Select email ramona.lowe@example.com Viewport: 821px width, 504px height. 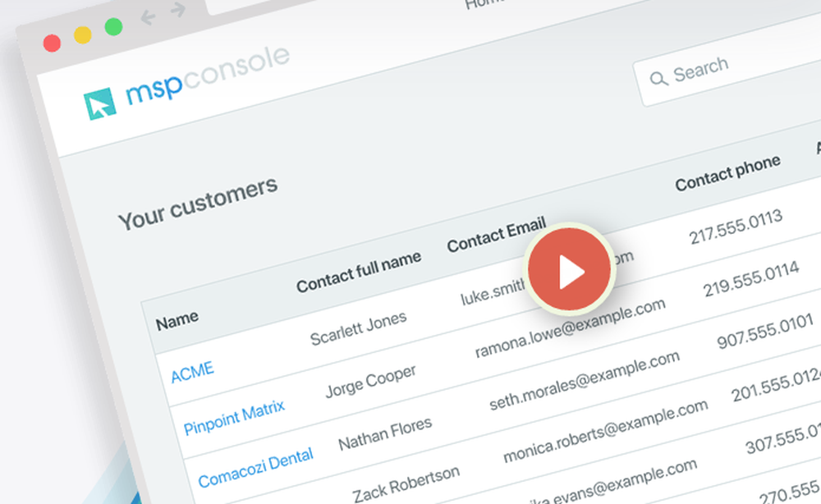click(571, 328)
